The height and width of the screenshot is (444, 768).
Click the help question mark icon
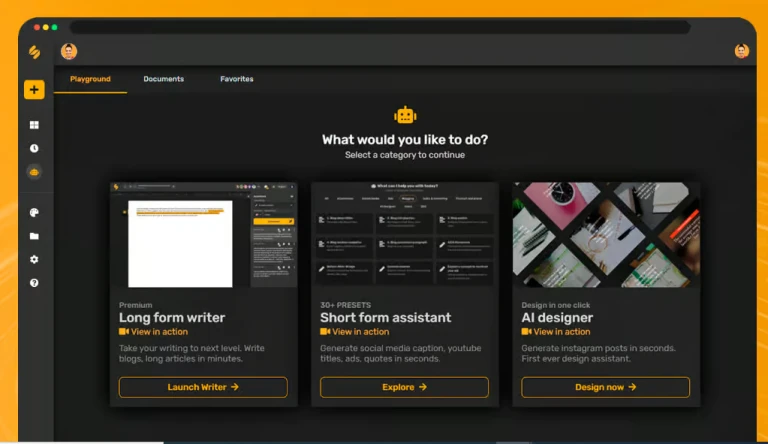tap(34, 283)
